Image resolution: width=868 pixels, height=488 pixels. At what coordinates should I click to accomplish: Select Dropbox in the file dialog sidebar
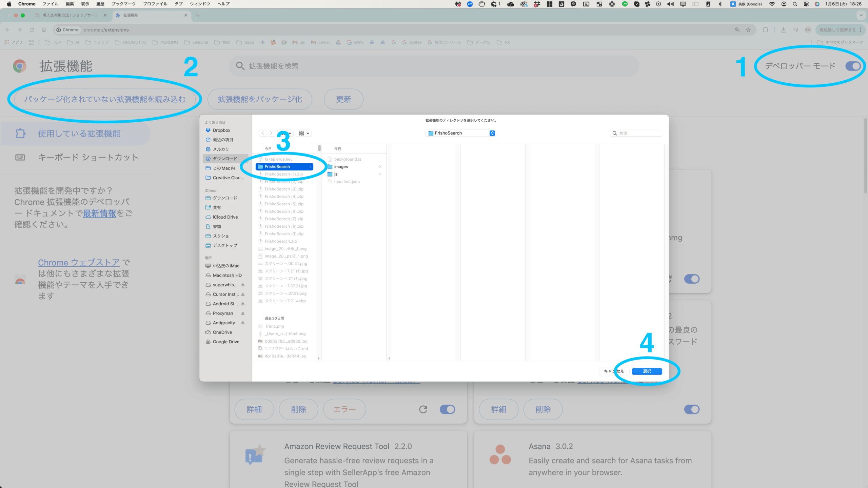221,130
